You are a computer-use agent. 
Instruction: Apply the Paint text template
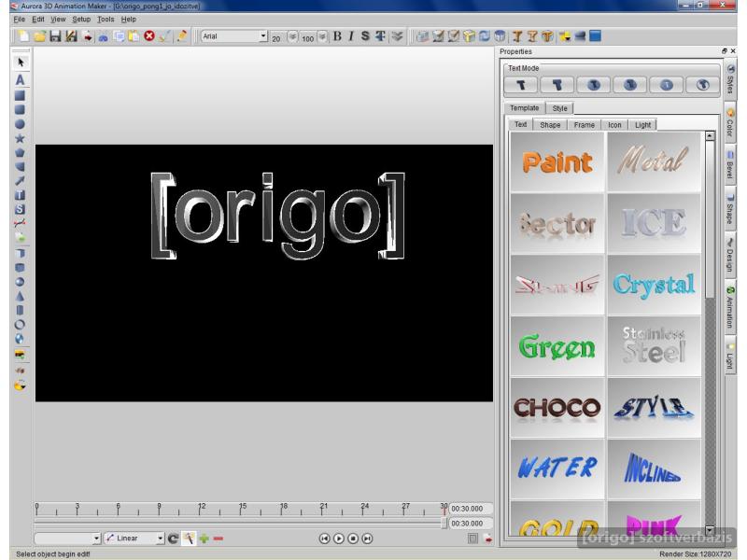pos(557,161)
